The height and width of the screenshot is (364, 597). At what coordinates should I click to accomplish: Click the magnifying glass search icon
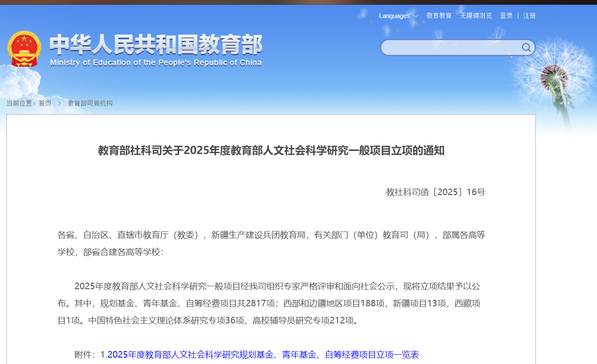[526, 47]
